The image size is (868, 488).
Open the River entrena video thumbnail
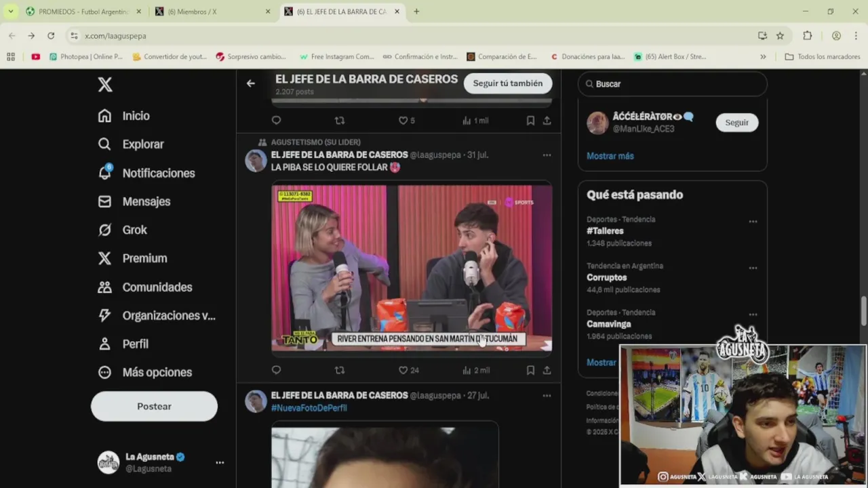[x=412, y=268]
